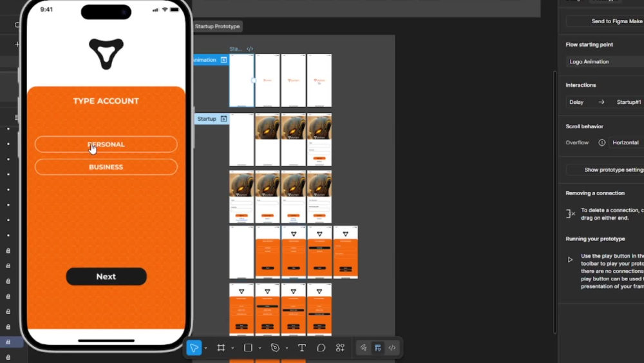Image resolution: width=644 pixels, height=363 pixels.
Task: Switch to Draw mode in toolbar
Action: (363, 348)
